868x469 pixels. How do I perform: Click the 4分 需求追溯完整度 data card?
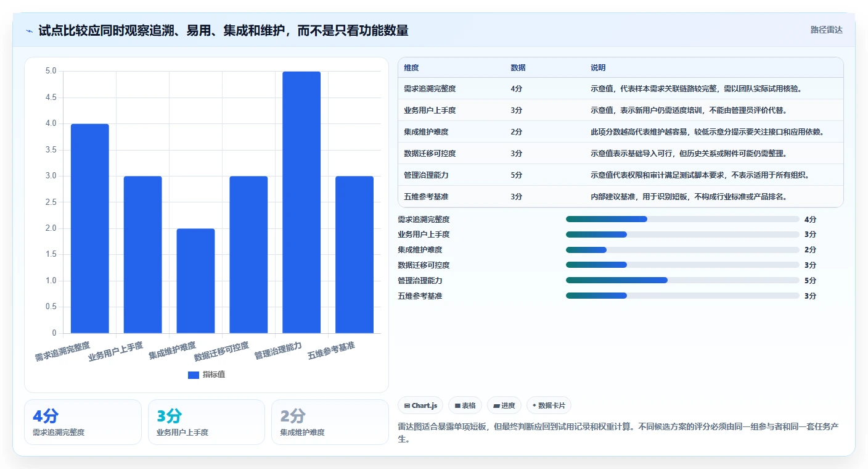(x=83, y=422)
